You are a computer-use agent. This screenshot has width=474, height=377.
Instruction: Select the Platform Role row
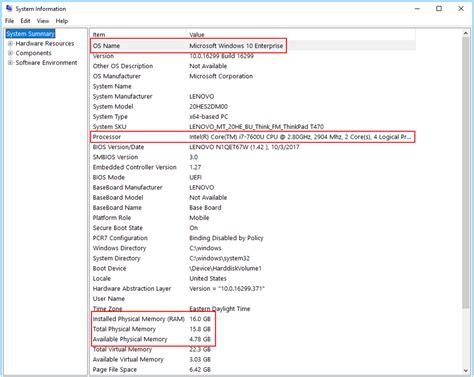point(253,218)
